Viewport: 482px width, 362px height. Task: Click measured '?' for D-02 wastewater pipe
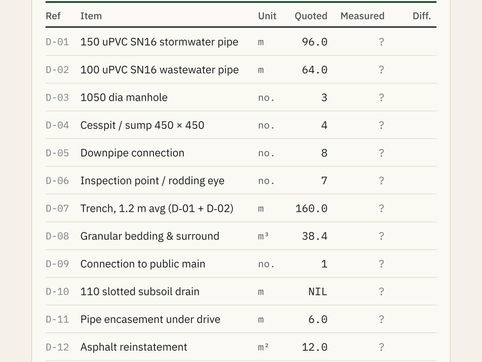coord(381,70)
